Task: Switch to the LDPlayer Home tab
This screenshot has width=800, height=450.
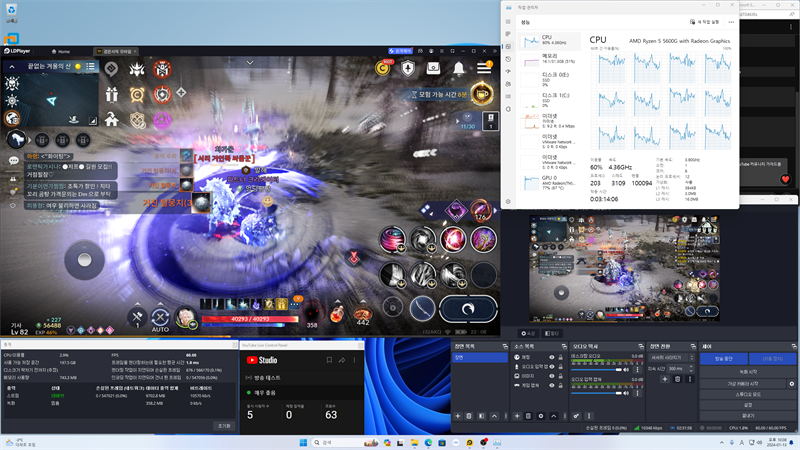Action: pos(61,51)
